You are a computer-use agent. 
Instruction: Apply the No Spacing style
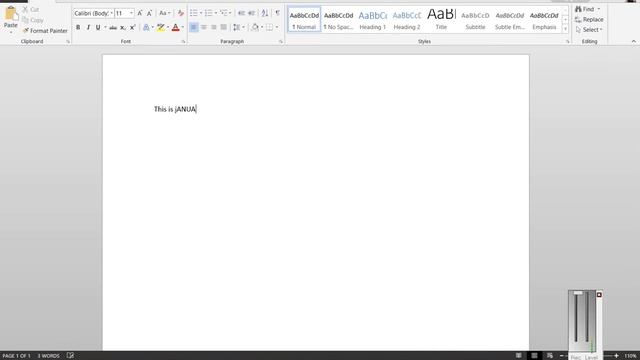point(338,19)
